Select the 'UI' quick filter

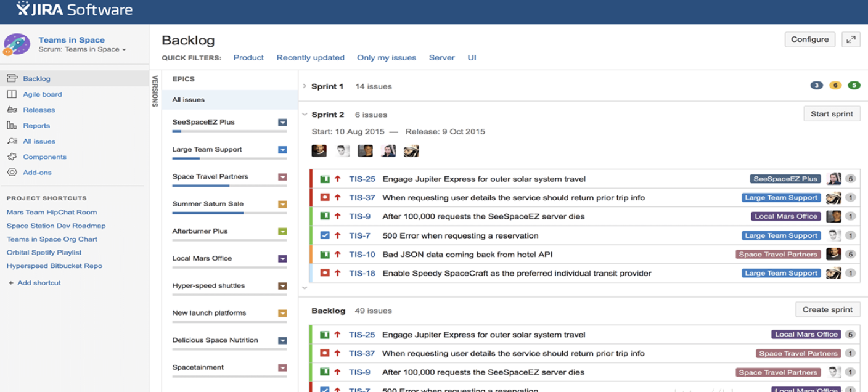pyautogui.click(x=472, y=57)
